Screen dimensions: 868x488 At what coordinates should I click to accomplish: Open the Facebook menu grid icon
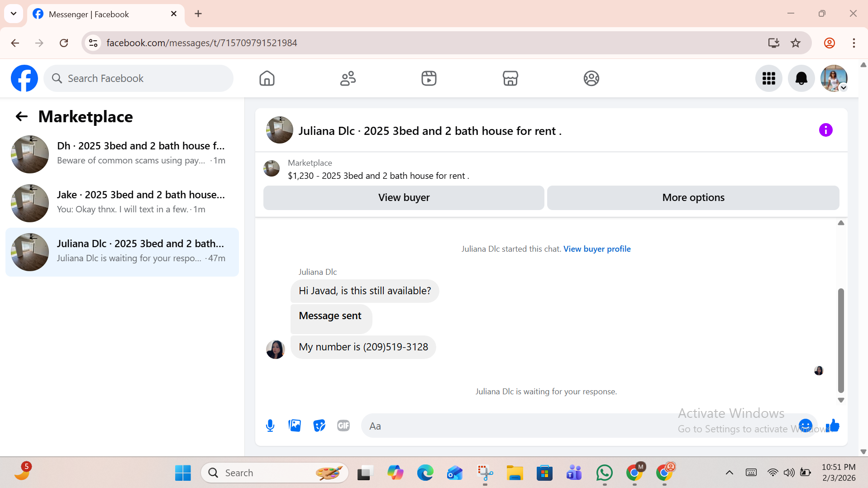[769, 78]
